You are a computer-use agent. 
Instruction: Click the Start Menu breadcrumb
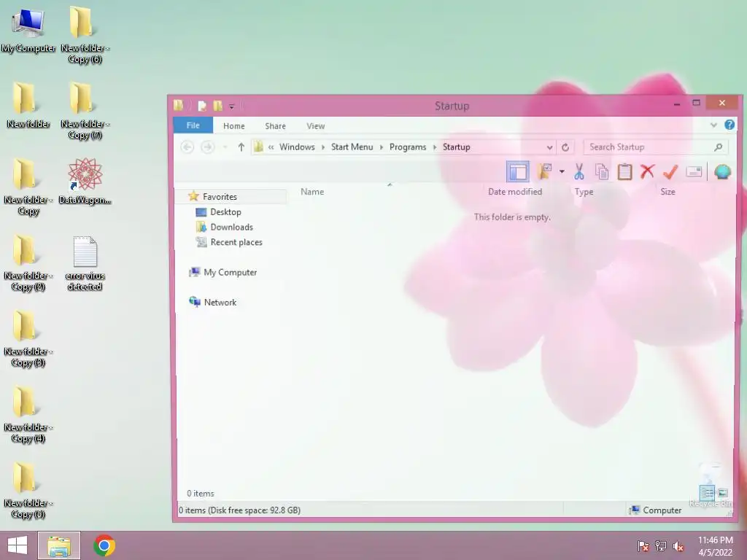click(x=352, y=147)
